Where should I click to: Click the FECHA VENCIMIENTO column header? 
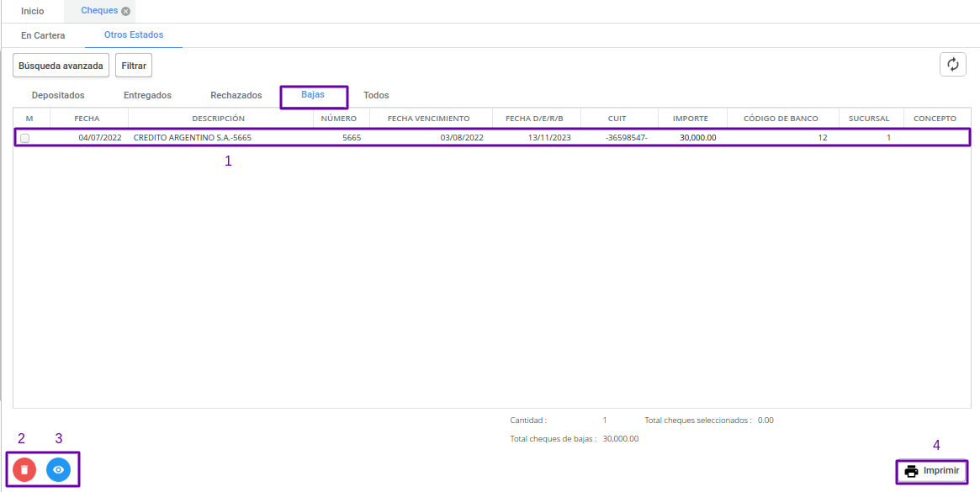tap(429, 118)
